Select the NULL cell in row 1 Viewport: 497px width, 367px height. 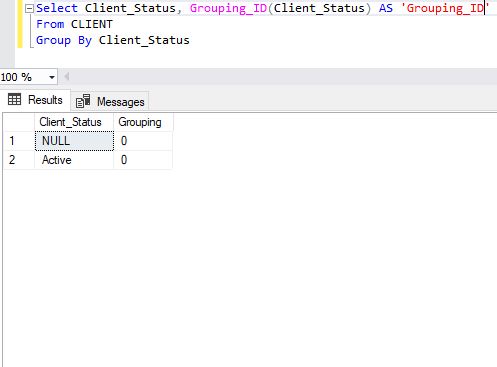(74, 141)
